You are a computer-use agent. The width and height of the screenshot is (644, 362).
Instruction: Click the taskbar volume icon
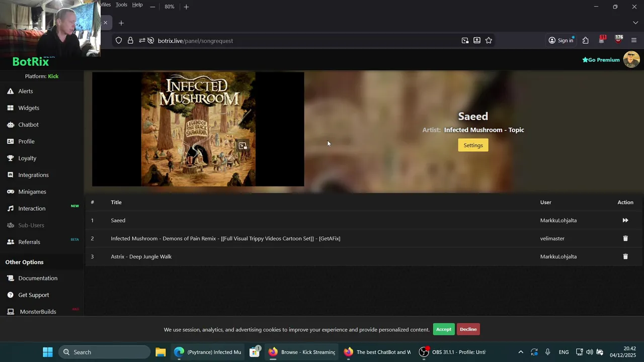[589, 352]
